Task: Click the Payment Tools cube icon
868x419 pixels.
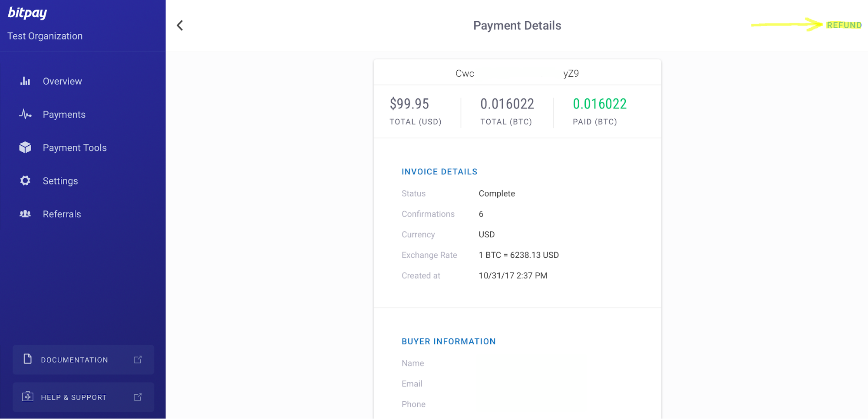Action: (25, 147)
